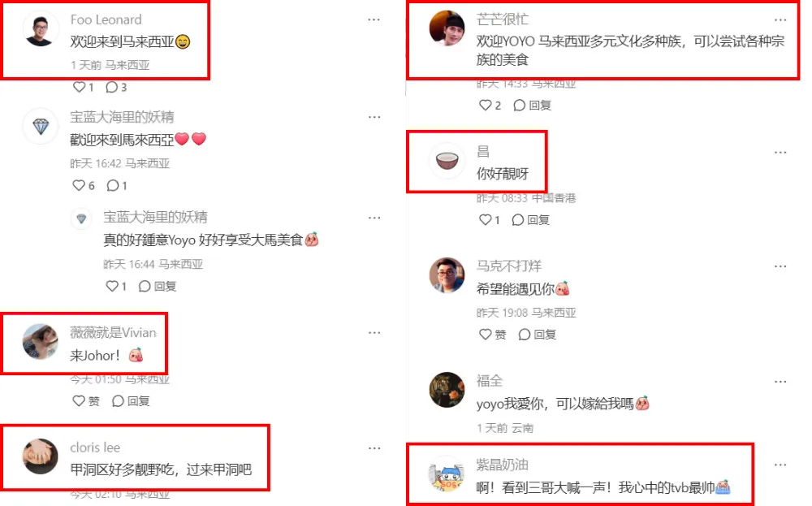Viewport: 812px width, 506px height.
Task: Reply to 芒芒很忙's comment
Action: pyautogui.click(x=520, y=105)
